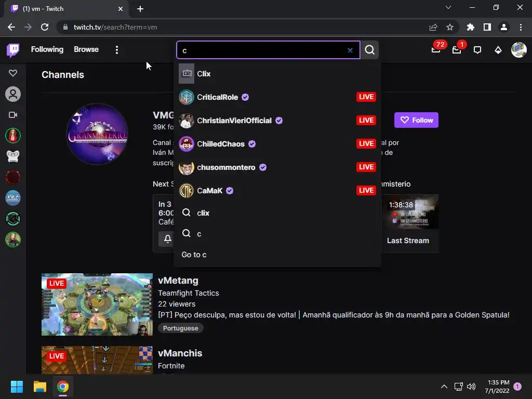Click the CriticalRole avatar icon
This screenshot has height=399, width=532.
(187, 97)
